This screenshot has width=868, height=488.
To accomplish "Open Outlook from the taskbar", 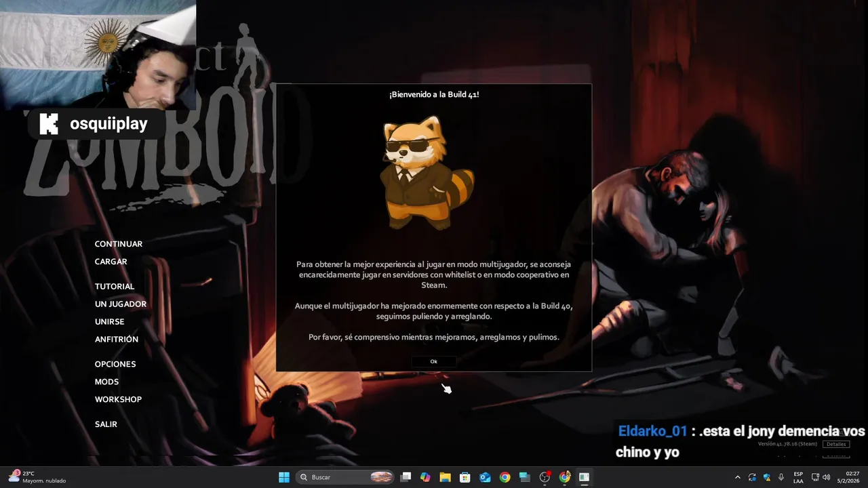I will pyautogui.click(x=485, y=477).
